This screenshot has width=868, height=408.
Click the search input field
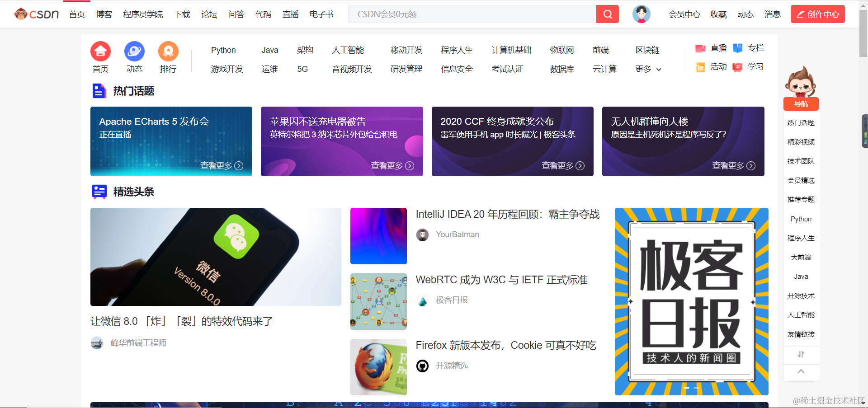472,14
